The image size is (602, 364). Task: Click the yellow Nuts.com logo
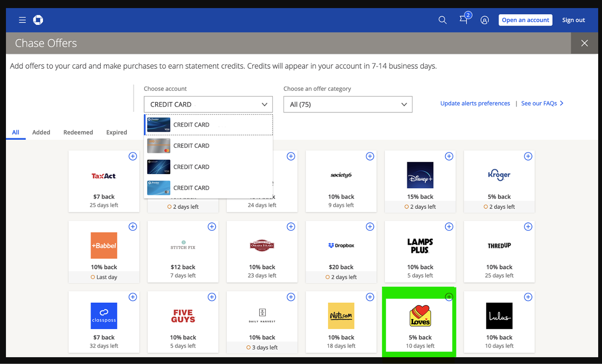[x=341, y=316]
